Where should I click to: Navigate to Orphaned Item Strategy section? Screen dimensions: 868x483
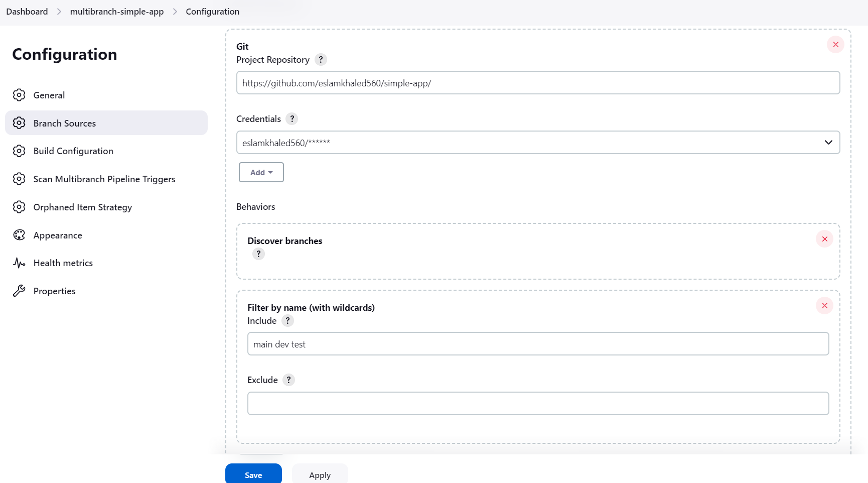[82, 207]
